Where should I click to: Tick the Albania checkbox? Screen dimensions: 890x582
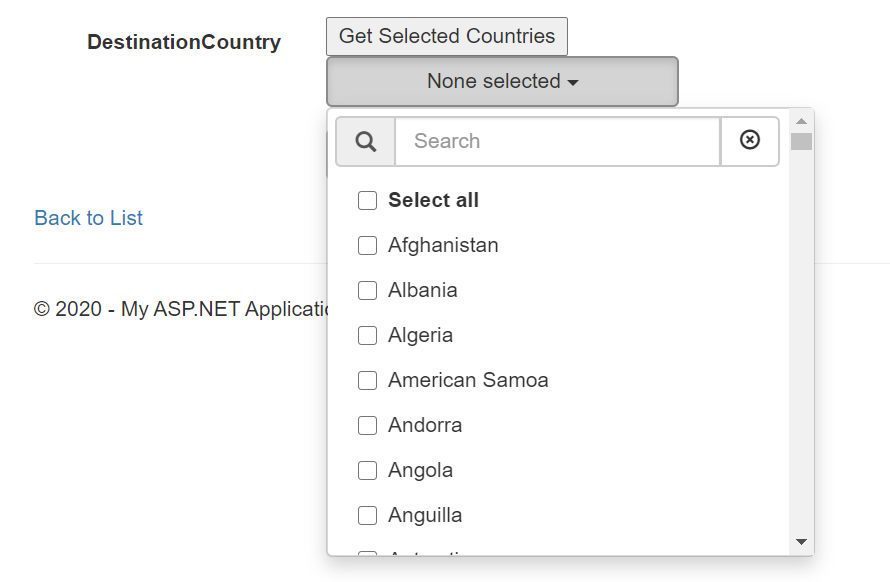coord(367,290)
